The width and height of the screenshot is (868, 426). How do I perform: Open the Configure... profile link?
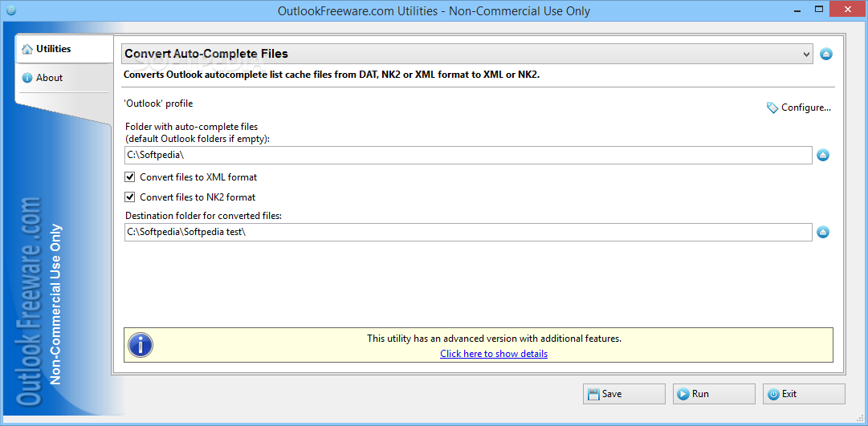pos(805,108)
